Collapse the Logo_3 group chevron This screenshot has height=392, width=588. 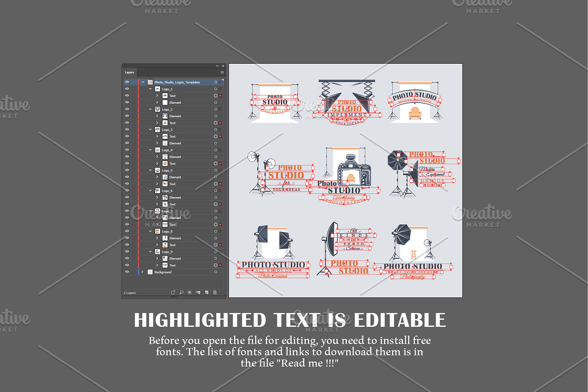pyautogui.click(x=150, y=130)
